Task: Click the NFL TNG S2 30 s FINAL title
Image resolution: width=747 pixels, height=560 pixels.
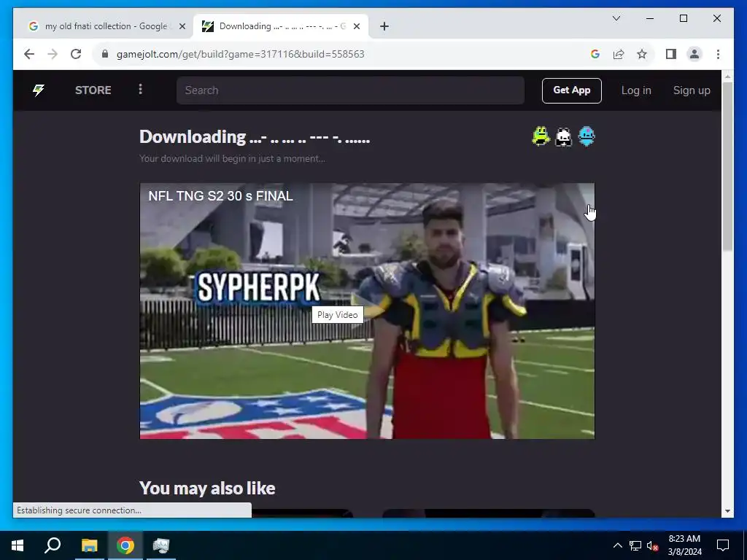Action: tap(220, 195)
